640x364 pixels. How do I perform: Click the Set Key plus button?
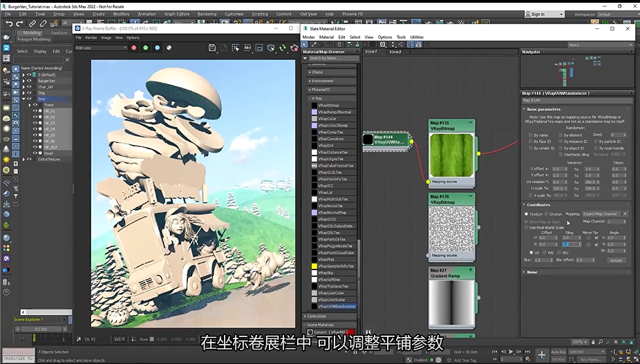542,355
